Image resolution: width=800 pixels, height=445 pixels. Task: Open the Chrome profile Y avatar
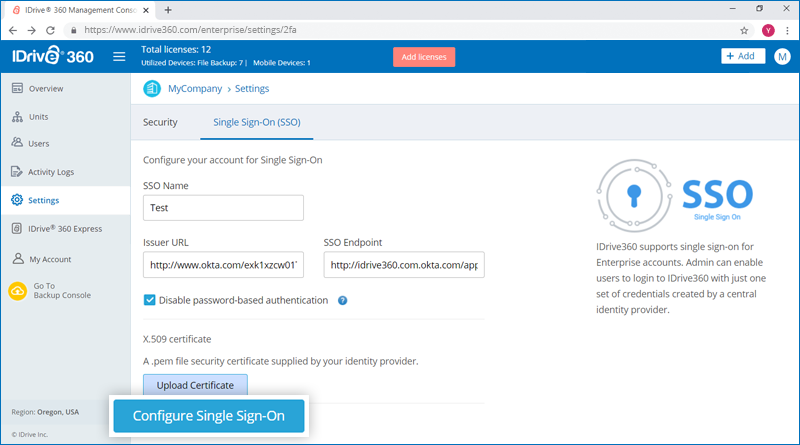[768, 30]
